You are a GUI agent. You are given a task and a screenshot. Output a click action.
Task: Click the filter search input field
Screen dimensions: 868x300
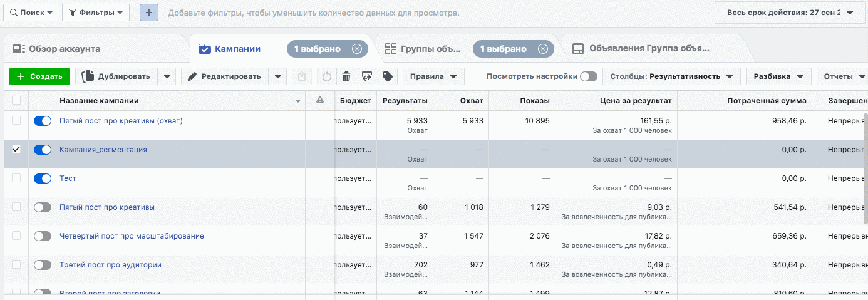click(313, 13)
